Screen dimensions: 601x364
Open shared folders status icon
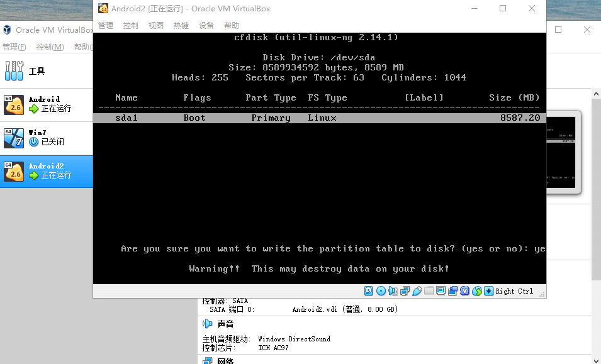click(x=429, y=290)
